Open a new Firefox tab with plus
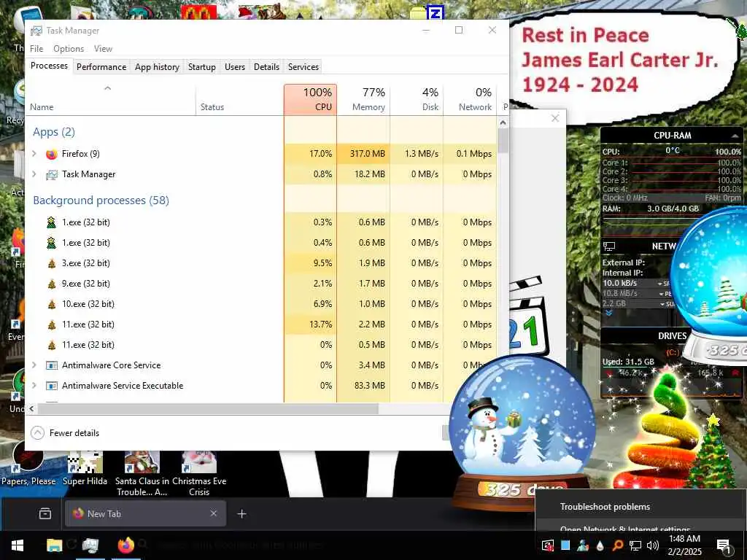The height and width of the screenshot is (560, 747). click(241, 514)
